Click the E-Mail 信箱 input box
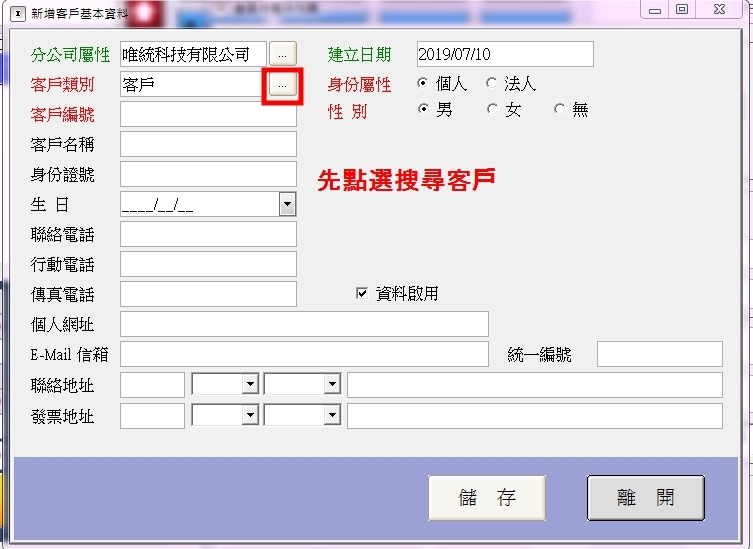The width and height of the screenshot is (753, 549). tap(304, 354)
